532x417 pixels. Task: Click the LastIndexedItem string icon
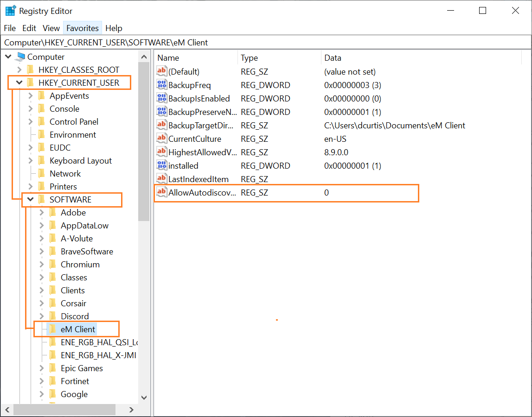[161, 179]
